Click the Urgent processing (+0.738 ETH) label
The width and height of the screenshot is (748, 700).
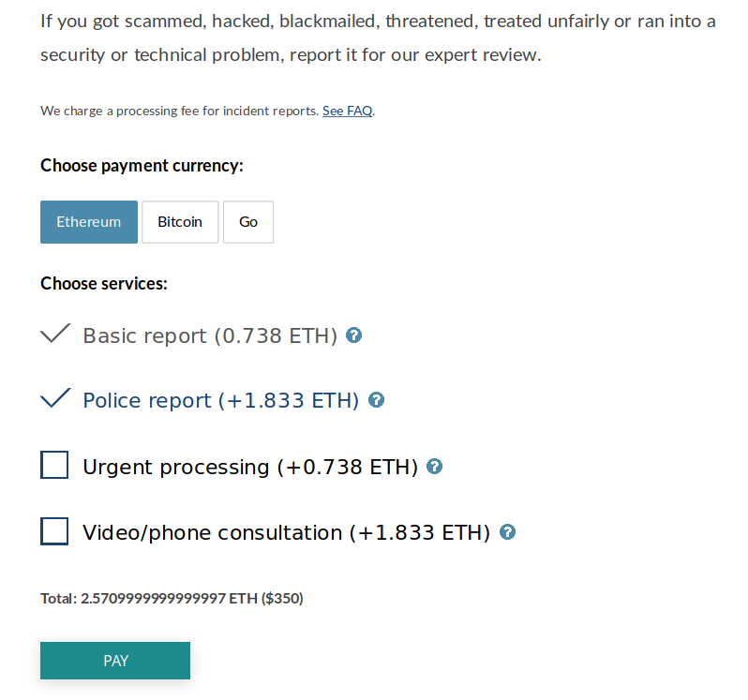pyautogui.click(x=250, y=467)
